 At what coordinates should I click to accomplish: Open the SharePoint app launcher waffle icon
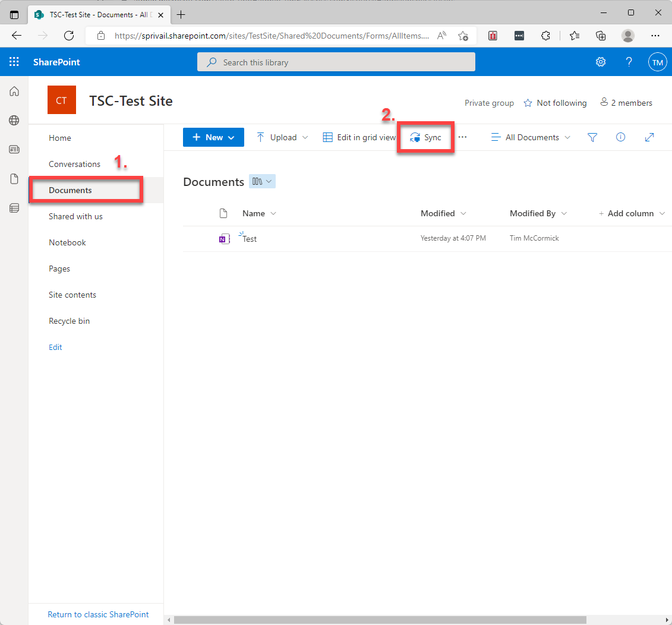(14, 62)
